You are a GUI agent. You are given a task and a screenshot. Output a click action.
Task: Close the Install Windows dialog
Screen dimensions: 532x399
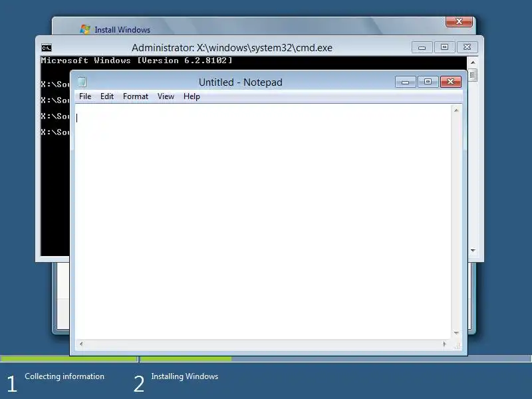(459, 21)
